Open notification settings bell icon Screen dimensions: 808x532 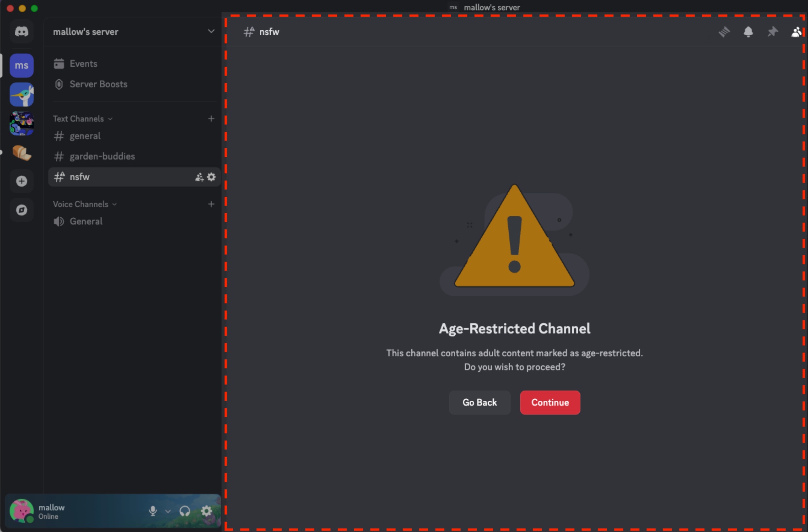[748, 32]
